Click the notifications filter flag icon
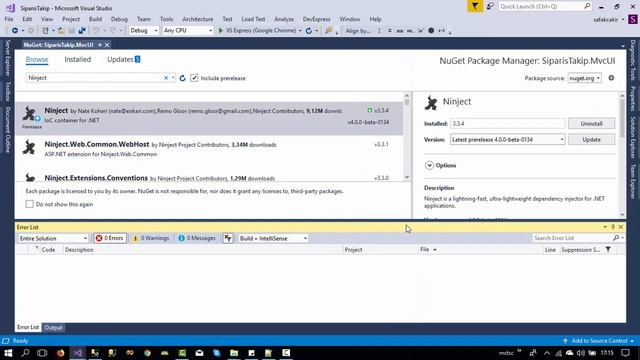 [x=475, y=6]
